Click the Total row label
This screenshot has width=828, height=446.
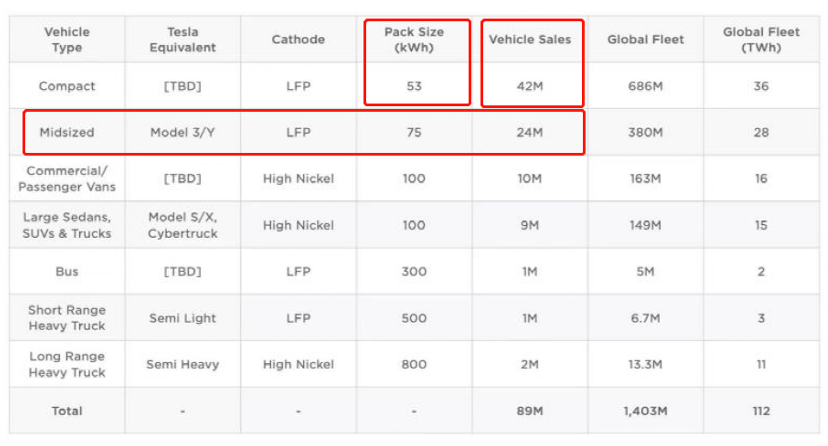pos(67,411)
